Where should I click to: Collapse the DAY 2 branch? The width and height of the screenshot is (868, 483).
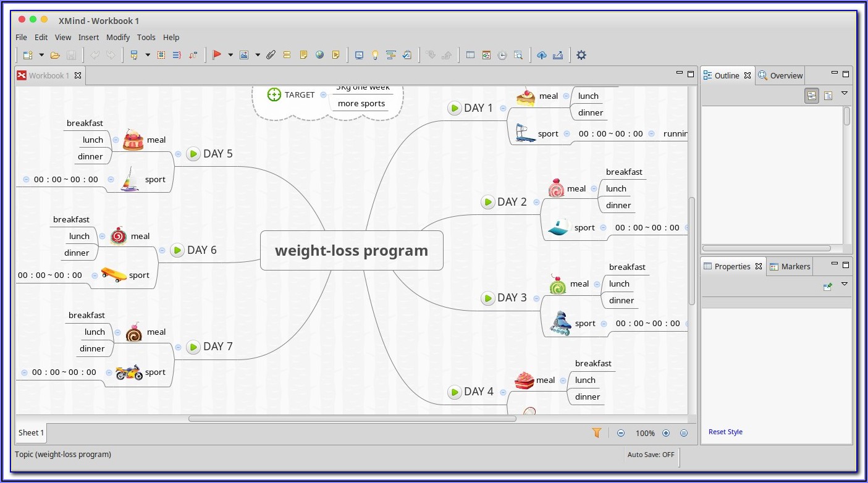(536, 202)
